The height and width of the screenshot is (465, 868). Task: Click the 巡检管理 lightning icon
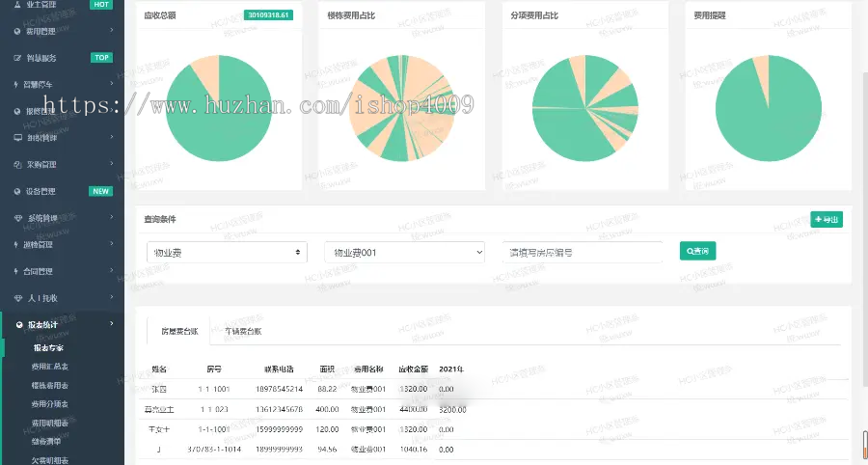[16, 244]
